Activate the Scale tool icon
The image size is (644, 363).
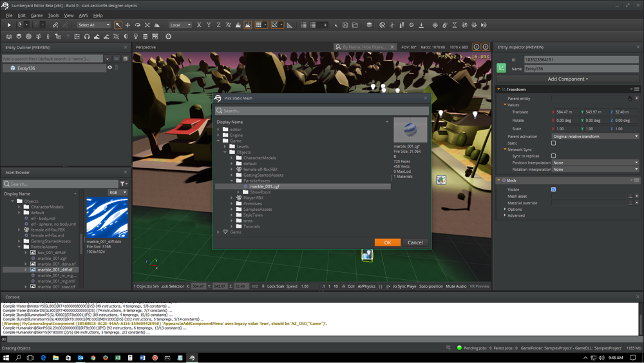pyautogui.click(x=147, y=25)
